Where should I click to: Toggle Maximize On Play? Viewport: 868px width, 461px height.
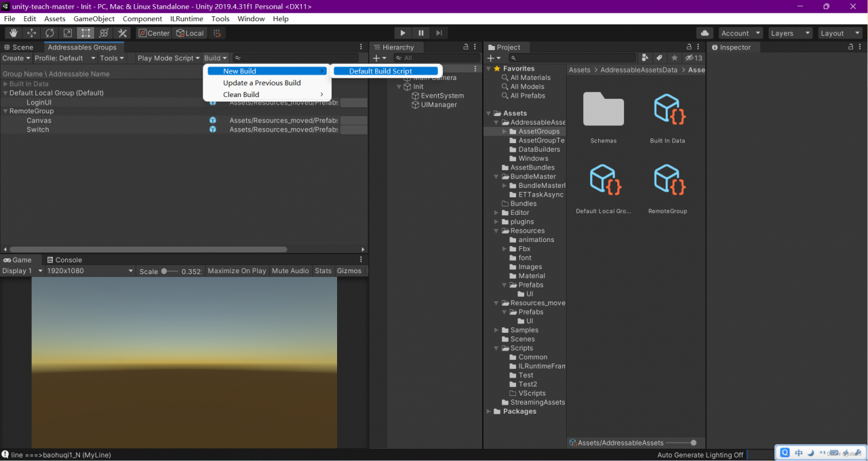point(237,271)
